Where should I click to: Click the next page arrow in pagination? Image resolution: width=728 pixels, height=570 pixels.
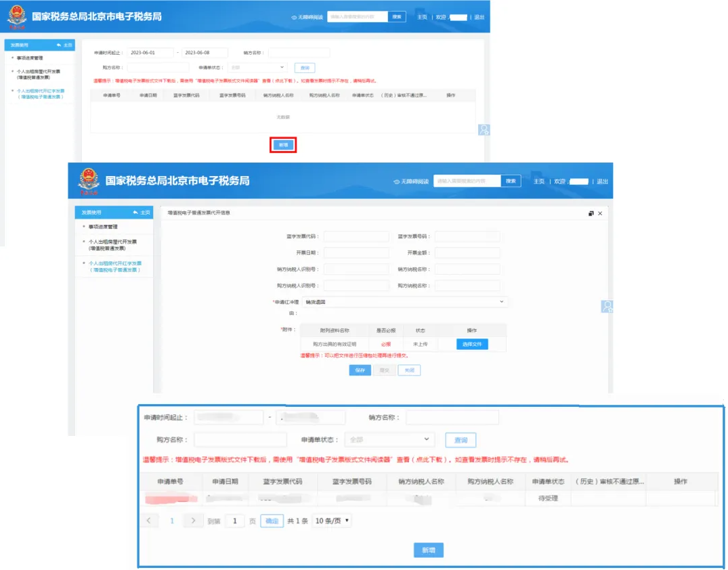(x=193, y=521)
